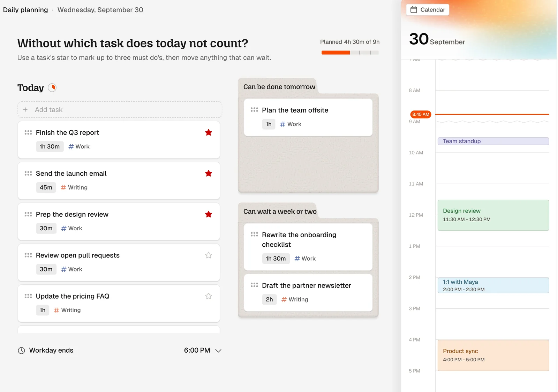Select the Can be done tomorrow folder tab

[279, 87]
